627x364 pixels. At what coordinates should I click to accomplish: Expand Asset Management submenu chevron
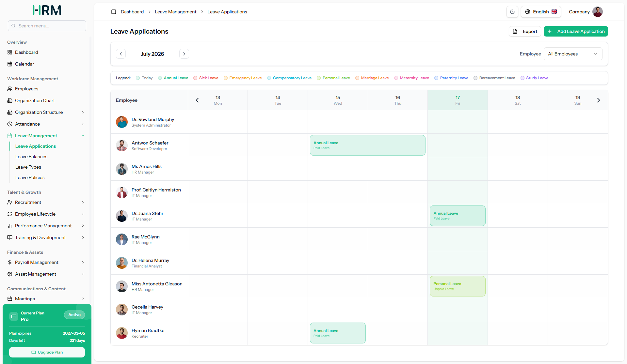pyautogui.click(x=83, y=274)
